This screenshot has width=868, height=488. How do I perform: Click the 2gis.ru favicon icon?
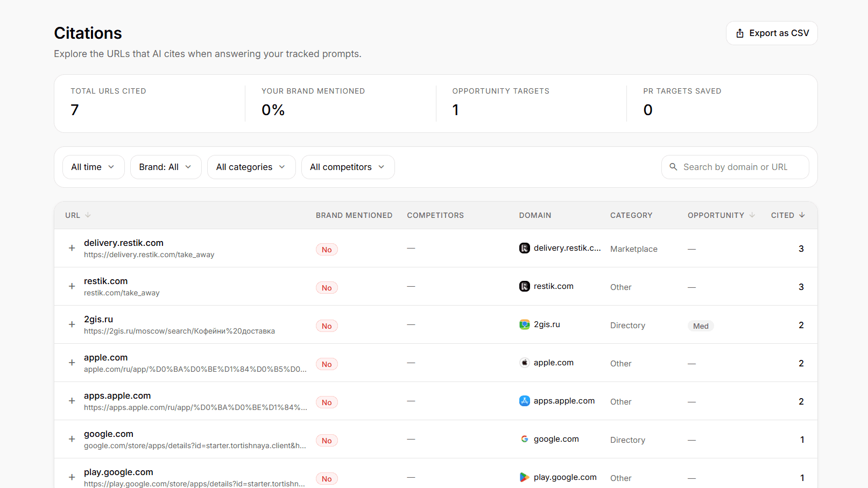point(525,324)
